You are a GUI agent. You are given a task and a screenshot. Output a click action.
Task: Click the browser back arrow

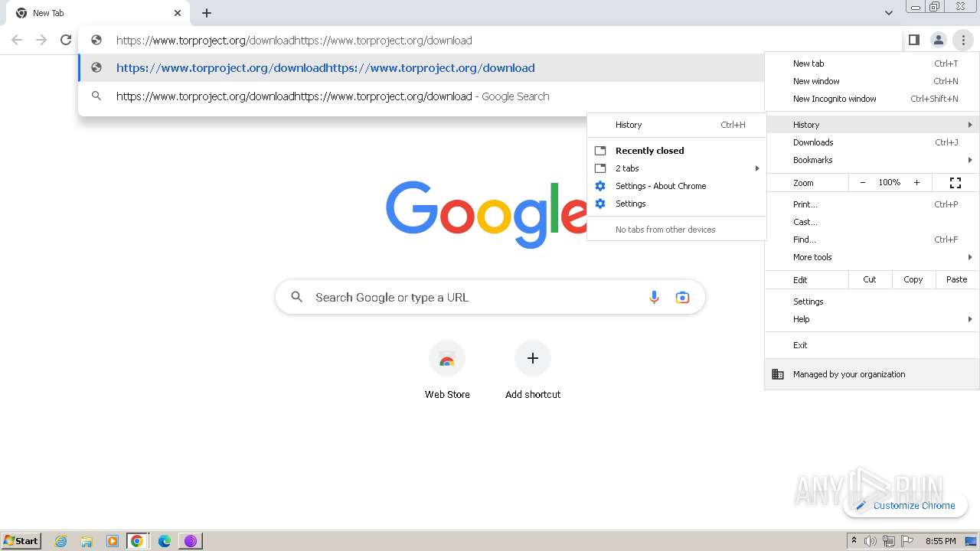[x=17, y=40]
